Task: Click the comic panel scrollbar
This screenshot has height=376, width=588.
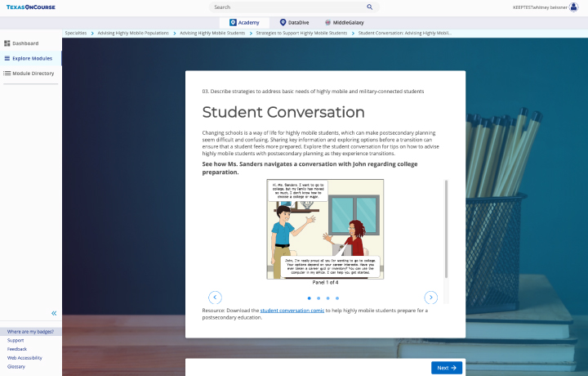Action: 446,229
